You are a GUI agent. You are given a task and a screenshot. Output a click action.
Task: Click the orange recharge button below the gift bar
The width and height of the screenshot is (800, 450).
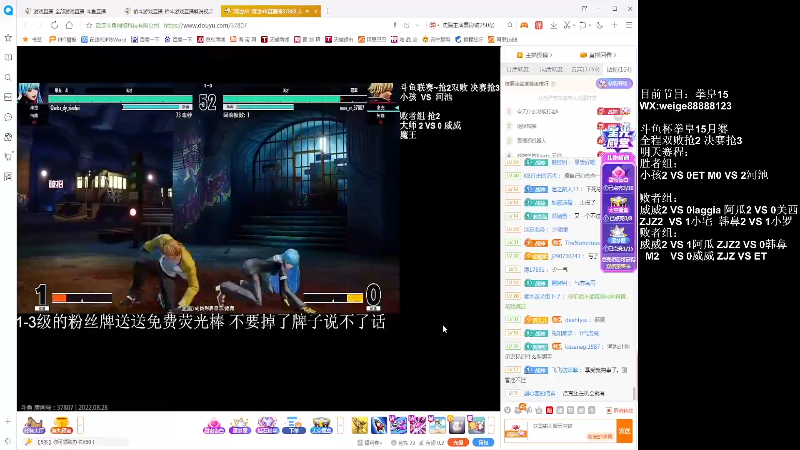[x=458, y=442]
